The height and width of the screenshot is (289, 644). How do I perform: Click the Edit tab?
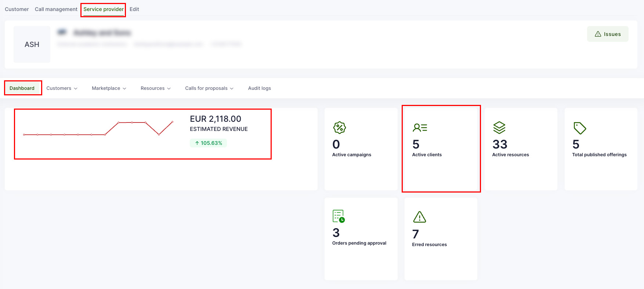(x=134, y=9)
